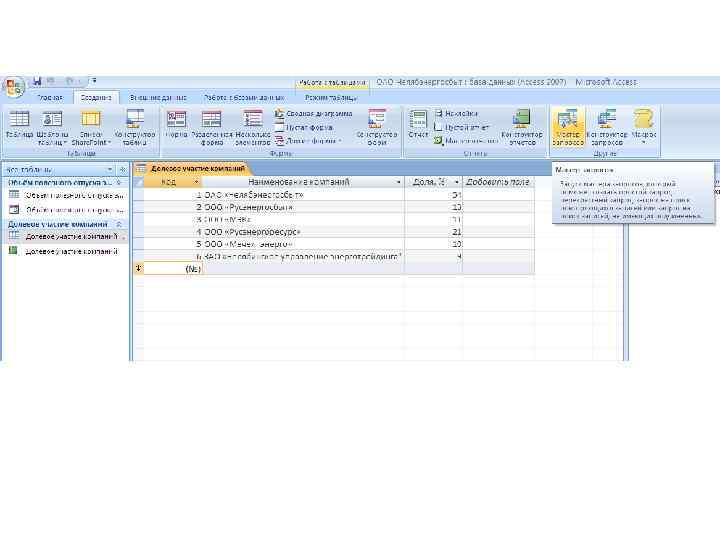The width and height of the screenshot is (720, 540).
Task: Click the Конструктор форм icon
Action: 377,128
